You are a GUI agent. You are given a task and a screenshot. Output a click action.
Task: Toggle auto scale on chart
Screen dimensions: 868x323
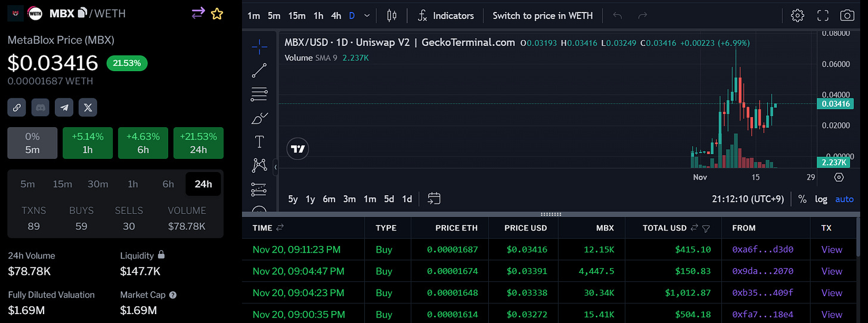tap(844, 199)
